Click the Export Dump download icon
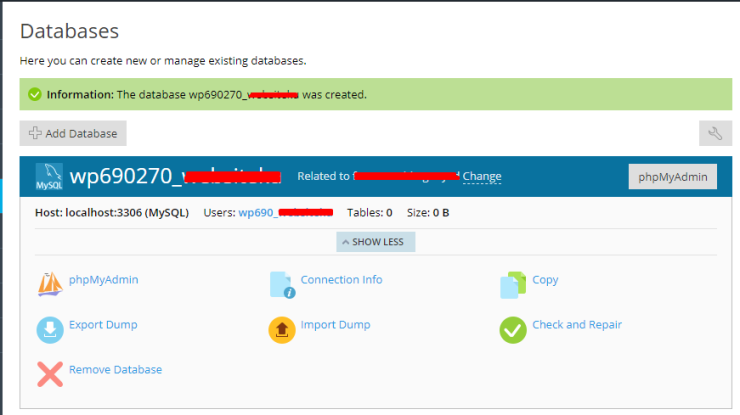The height and width of the screenshot is (415, 740). click(x=50, y=330)
